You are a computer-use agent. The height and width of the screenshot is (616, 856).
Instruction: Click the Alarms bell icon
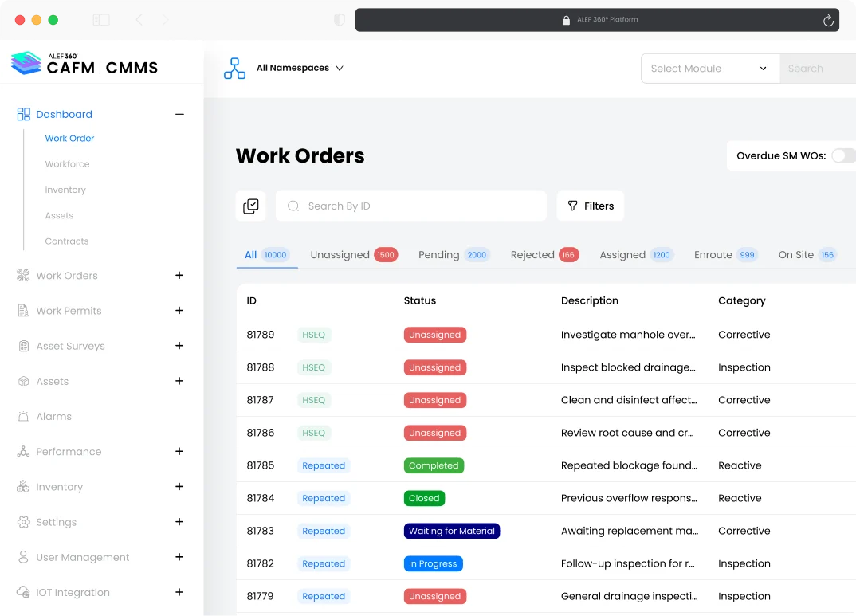point(23,416)
